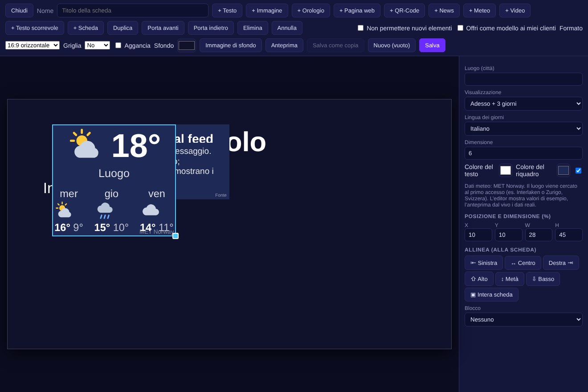Click the Titolo della scheda field
Screen dimensions: 588x392
(x=133, y=10)
